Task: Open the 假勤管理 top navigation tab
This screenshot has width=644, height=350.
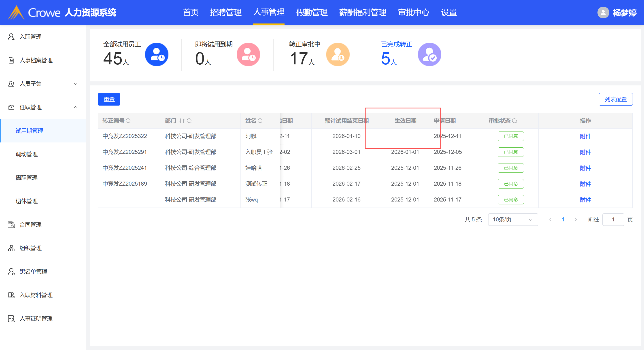Action: click(312, 12)
